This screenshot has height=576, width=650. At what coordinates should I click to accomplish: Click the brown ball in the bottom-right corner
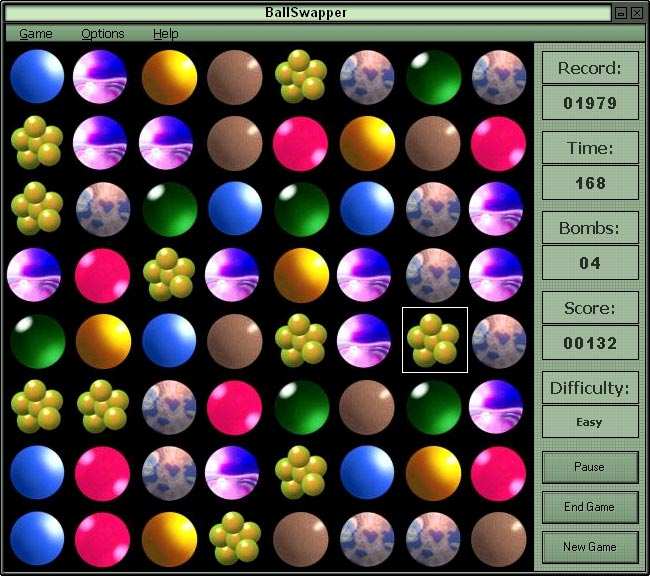click(499, 539)
